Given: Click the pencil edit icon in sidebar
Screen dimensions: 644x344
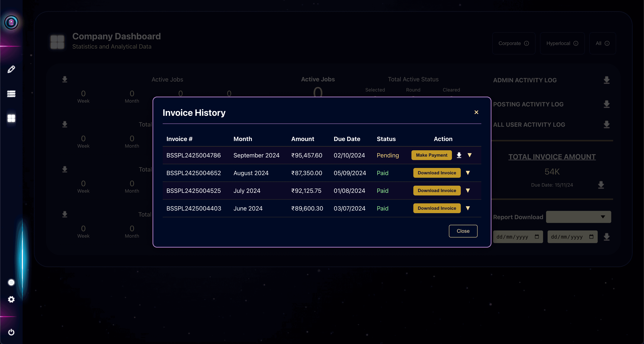Looking at the screenshot, I should point(11,69).
